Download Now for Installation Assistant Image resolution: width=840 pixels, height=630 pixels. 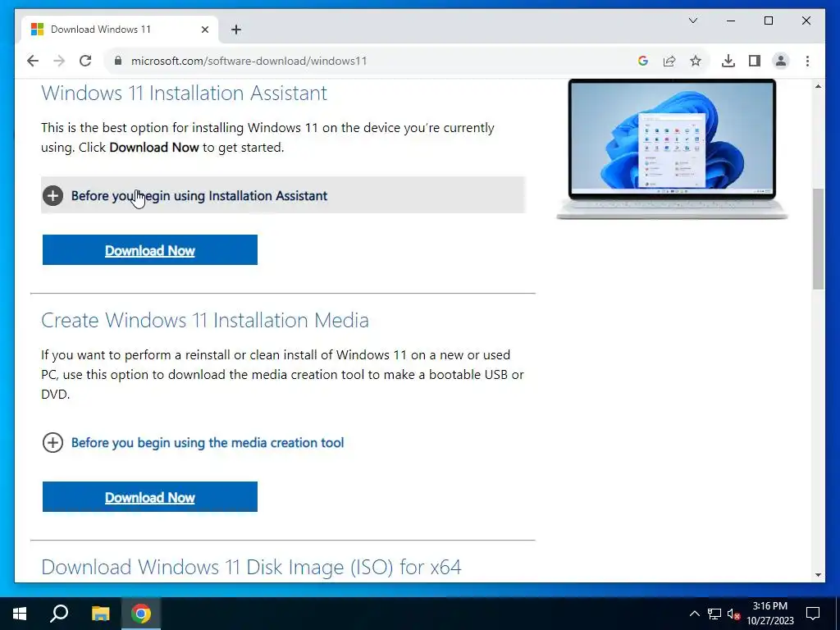[150, 250]
